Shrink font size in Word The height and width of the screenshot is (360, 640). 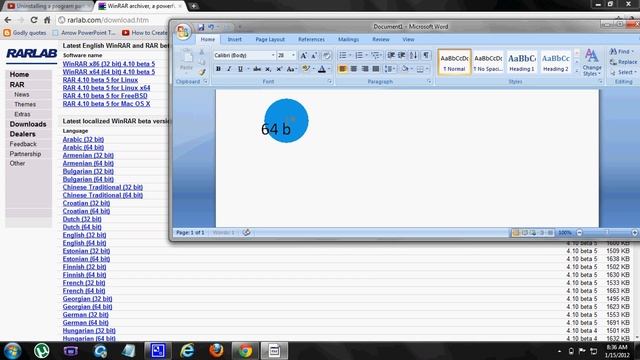click(x=314, y=56)
